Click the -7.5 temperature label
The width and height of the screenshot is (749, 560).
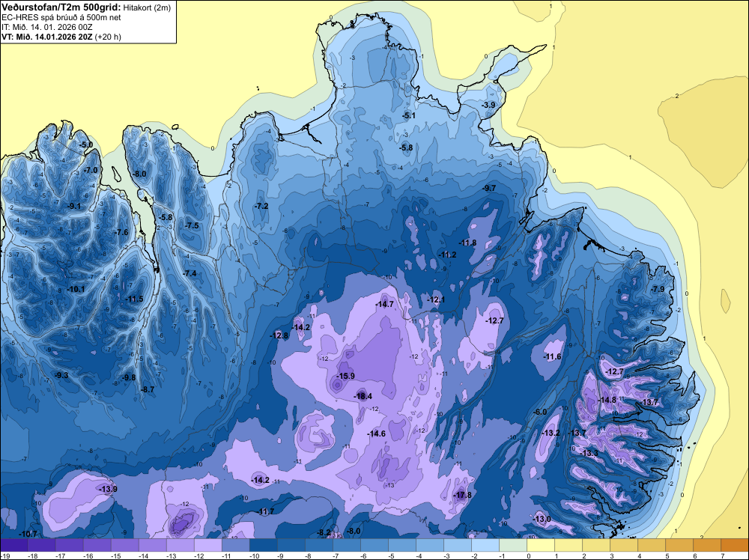(192, 226)
